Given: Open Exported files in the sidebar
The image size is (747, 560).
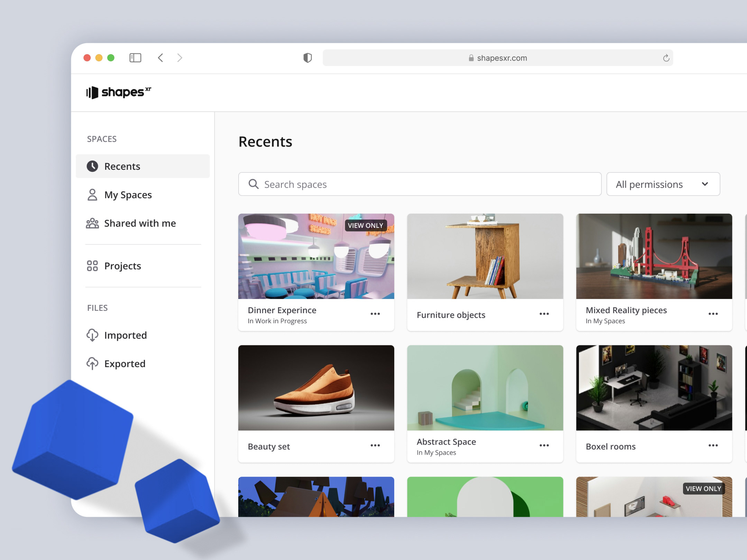Looking at the screenshot, I should click(x=143, y=364).
